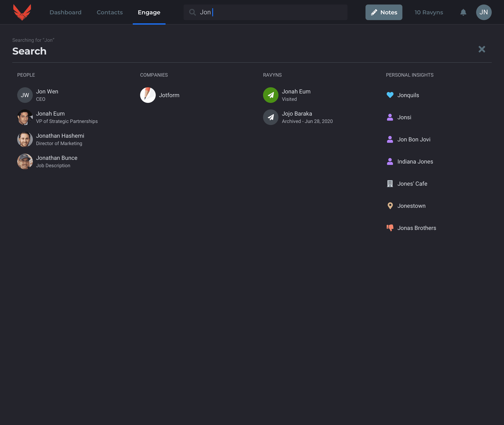Image resolution: width=504 pixels, height=425 pixels.
Task: Click the notifications bell icon
Action: (x=463, y=12)
